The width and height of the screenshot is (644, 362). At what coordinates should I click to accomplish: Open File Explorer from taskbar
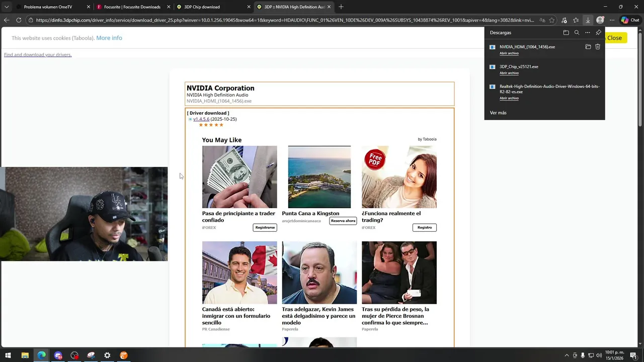click(x=25, y=355)
